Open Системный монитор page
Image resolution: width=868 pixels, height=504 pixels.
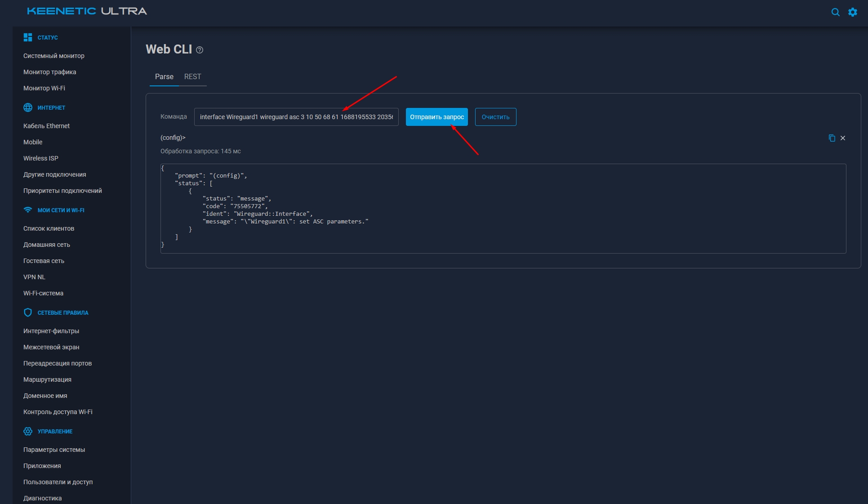coord(54,56)
